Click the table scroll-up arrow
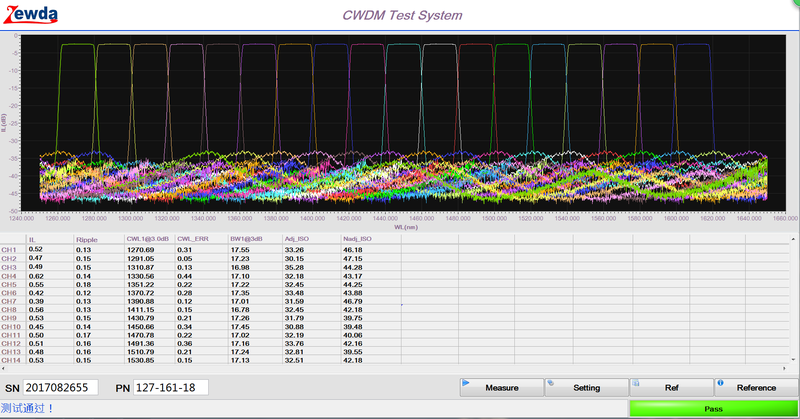 (793, 239)
